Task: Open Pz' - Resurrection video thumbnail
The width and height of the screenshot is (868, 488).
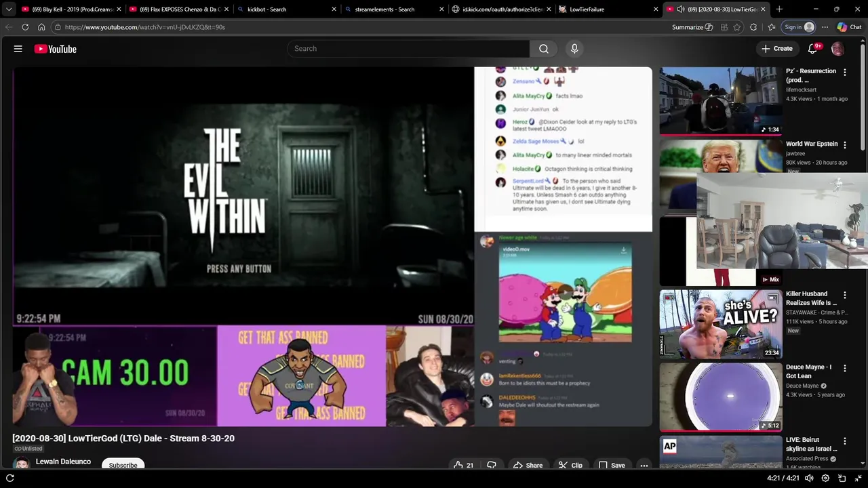Action: click(720, 100)
